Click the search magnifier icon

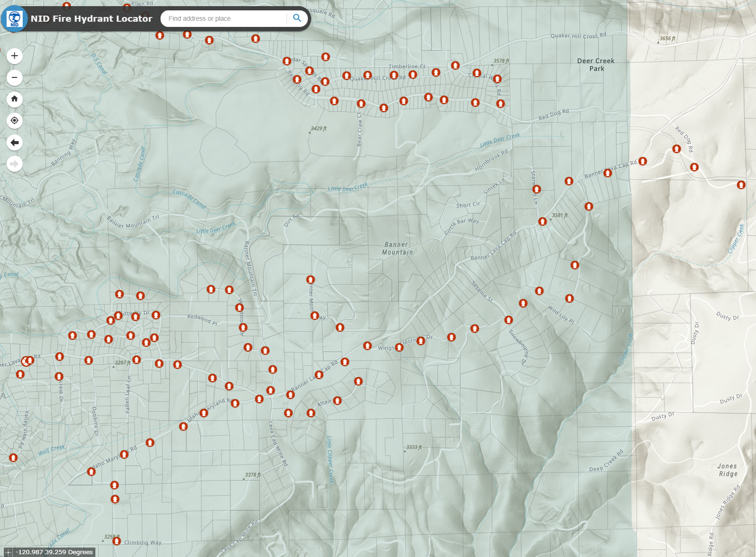(297, 18)
